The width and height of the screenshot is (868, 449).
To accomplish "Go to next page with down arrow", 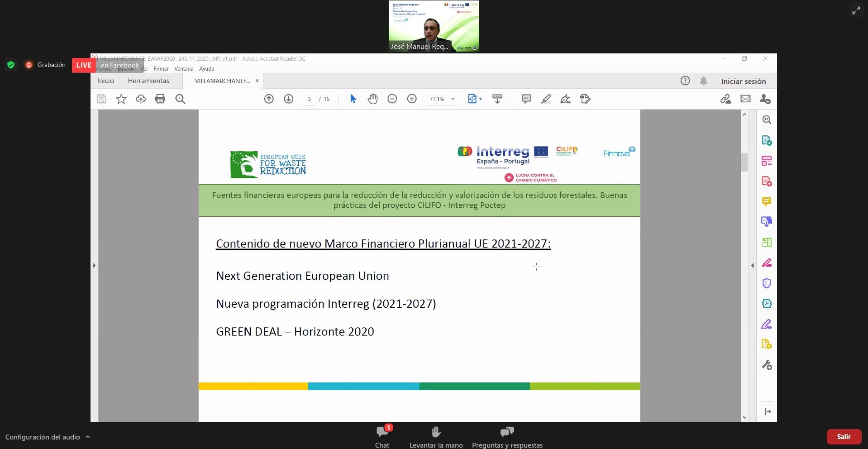I will point(289,99).
